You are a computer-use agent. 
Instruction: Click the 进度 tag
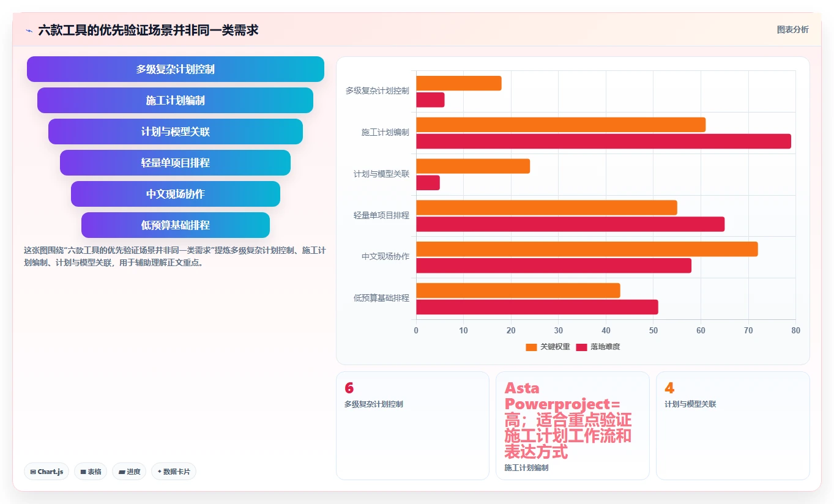coord(129,472)
